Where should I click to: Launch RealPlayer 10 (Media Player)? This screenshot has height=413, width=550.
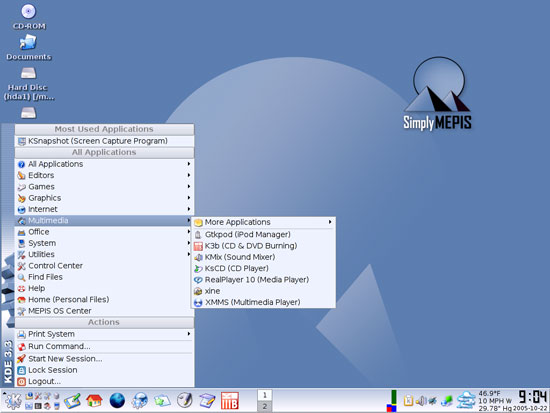[x=263, y=280]
